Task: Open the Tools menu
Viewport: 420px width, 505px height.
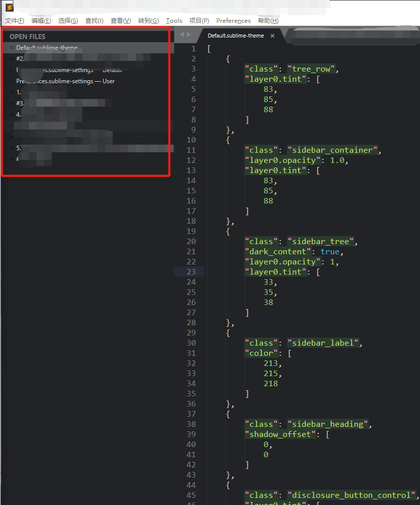Action: [x=174, y=20]
